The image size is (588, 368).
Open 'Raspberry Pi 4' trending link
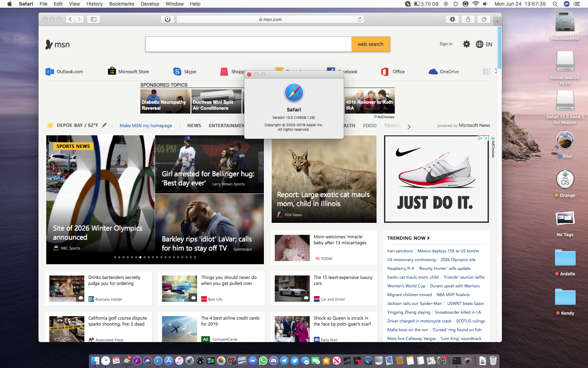[x=400, y=268]
